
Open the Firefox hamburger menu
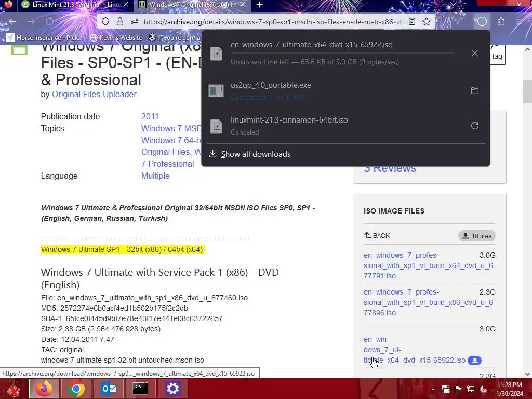click(x=520, y=22)
